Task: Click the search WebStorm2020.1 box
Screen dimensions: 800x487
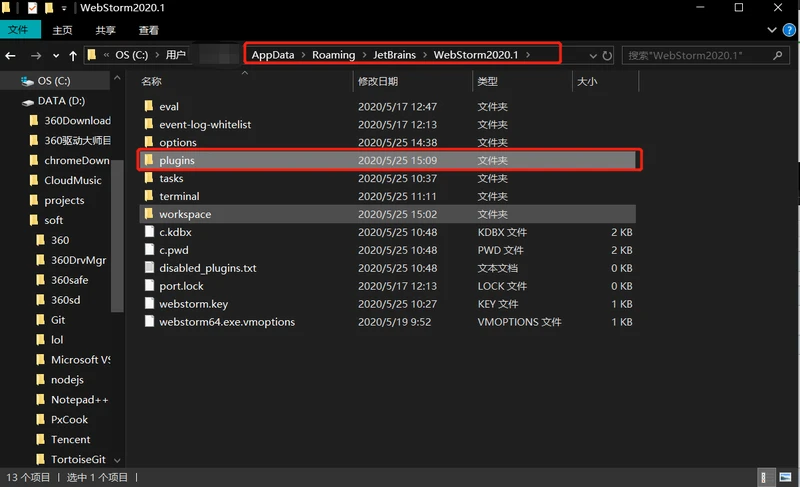Action: pyautogui.click(x=705, y=55)
